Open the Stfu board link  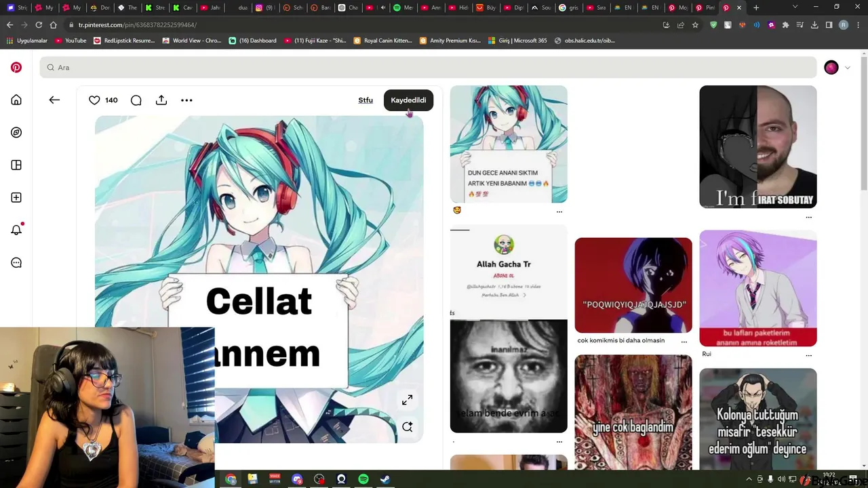(x=366, y=100)
